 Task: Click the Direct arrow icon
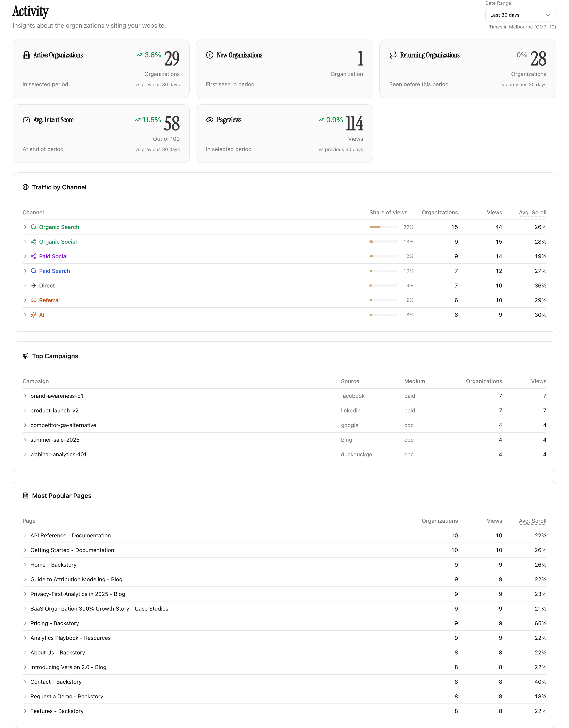(34, 286)
